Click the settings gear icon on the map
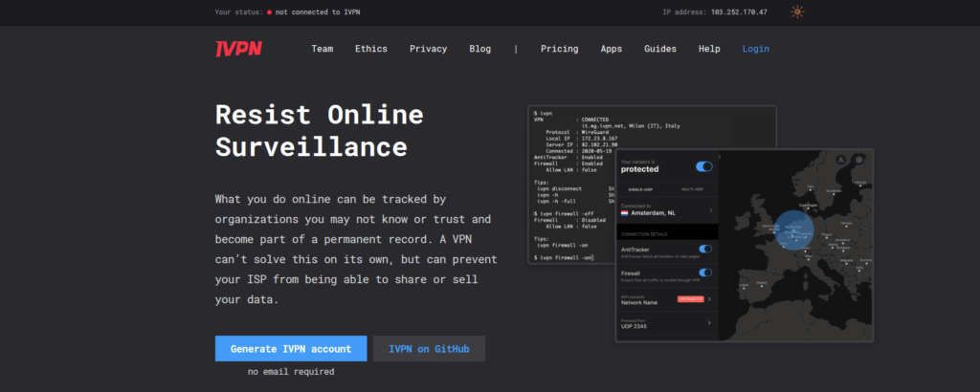 860,160
